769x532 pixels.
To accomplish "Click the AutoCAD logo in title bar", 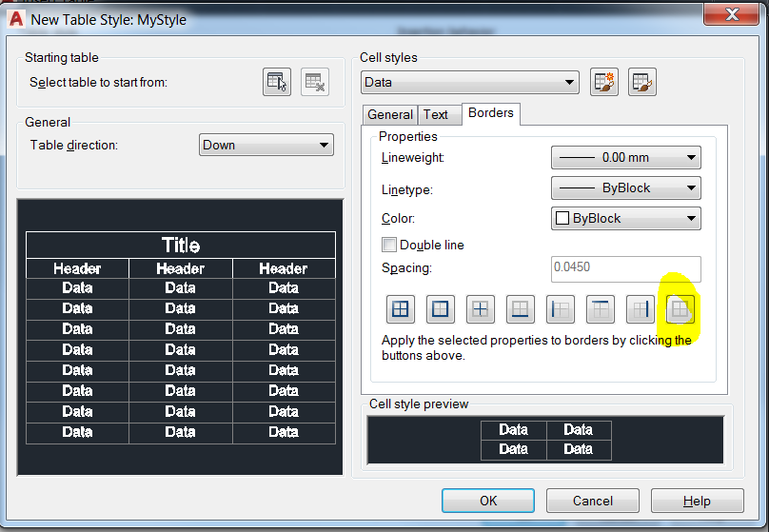I will click(16, 19).
